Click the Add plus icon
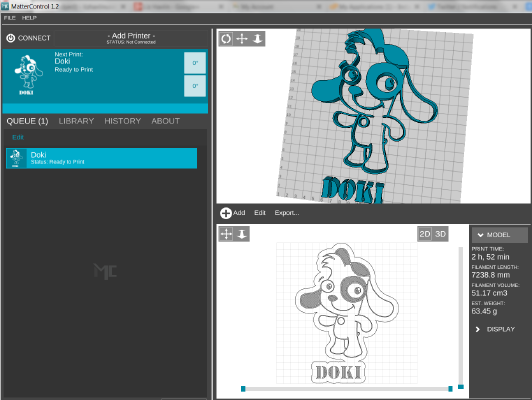 click(226, 213)
